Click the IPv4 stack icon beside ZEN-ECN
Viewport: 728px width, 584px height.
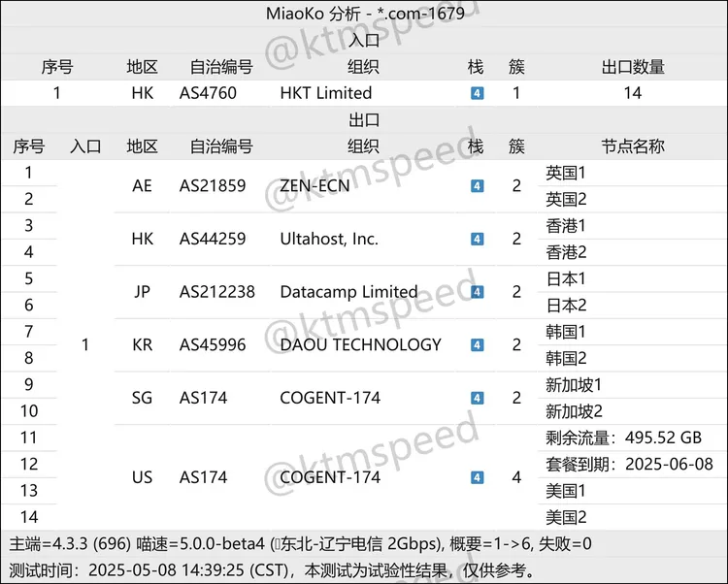coord(477,186)
